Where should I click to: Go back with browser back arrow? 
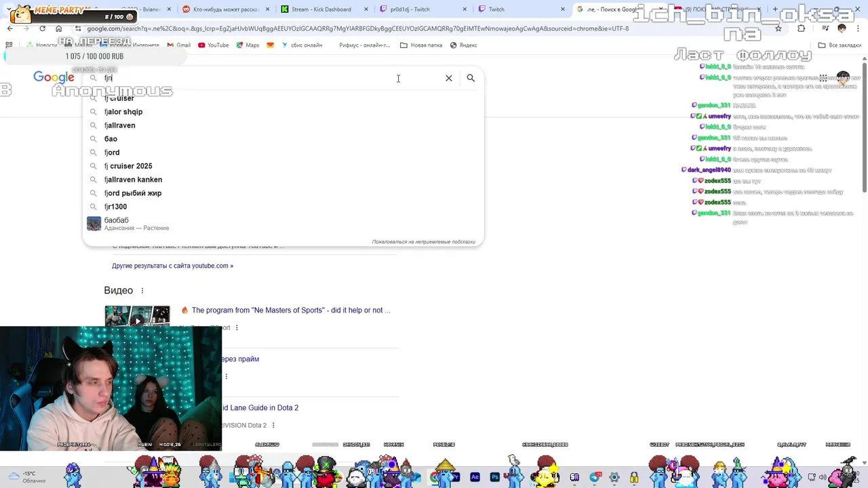(x=9, y=28)
